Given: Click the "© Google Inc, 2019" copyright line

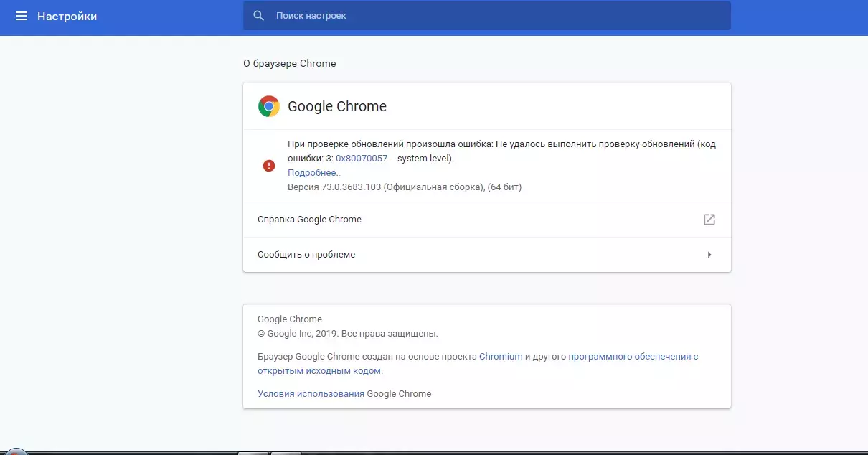Looking at the screenshot, I should point(348,334).
